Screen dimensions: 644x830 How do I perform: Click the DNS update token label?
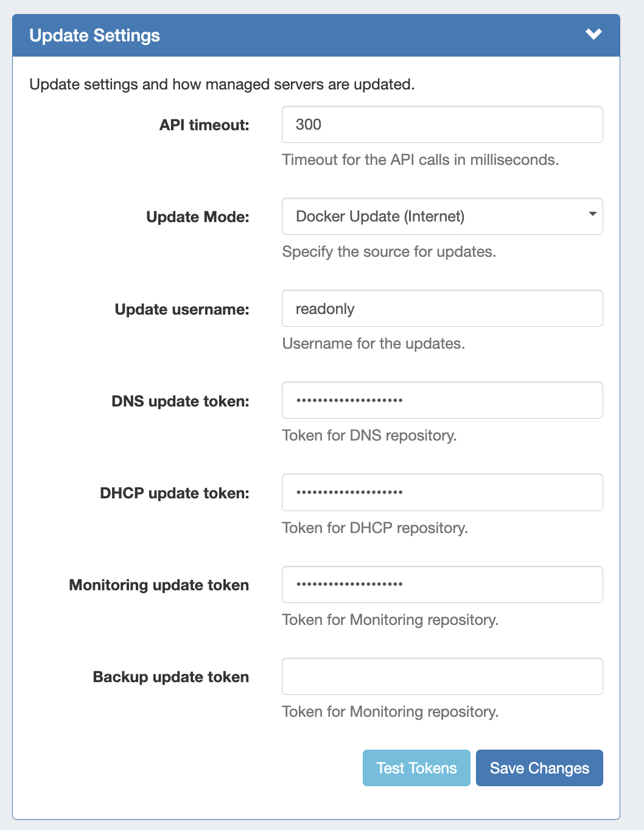(180, 402)
